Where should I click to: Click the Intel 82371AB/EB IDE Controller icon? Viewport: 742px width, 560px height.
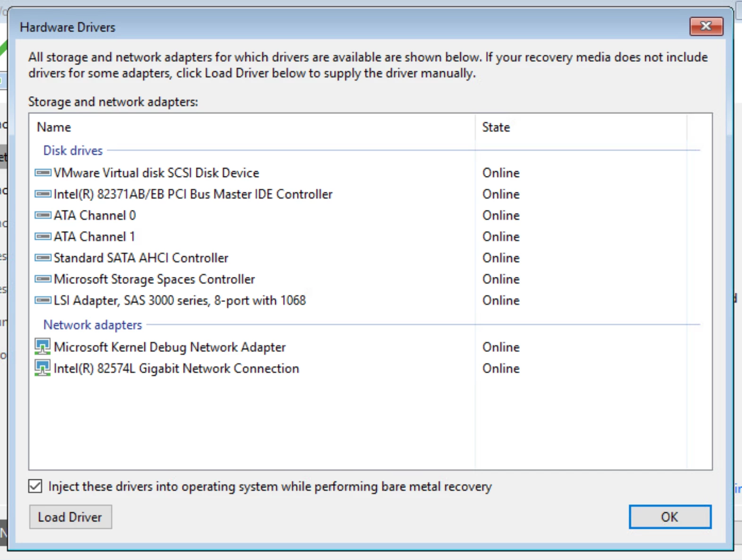pos(43,194)
